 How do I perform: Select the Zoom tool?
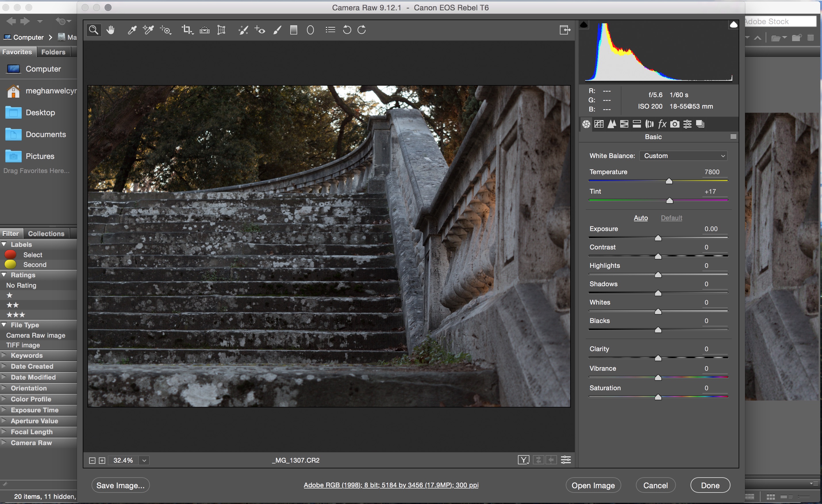[x=94, y=30]
